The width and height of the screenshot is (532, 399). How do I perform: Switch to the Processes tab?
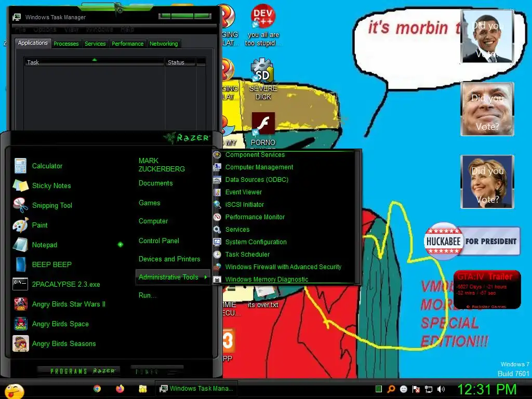(x=66, y=44)
